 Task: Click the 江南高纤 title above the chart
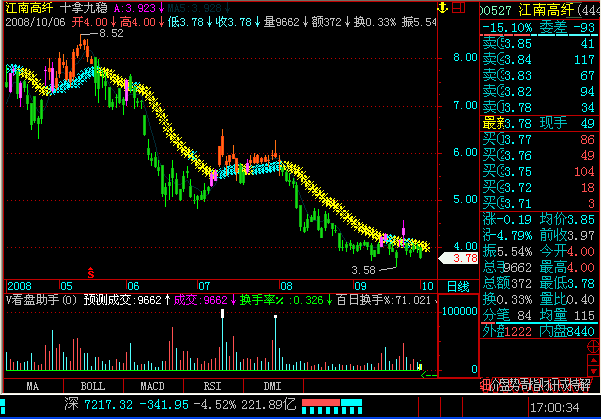pyautogui.click(x=30, y=8)
